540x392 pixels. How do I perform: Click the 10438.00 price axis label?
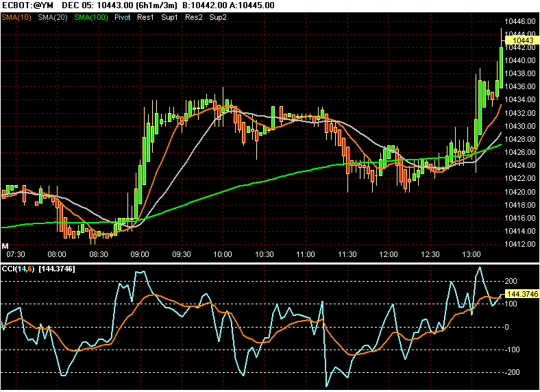(520, 74)
